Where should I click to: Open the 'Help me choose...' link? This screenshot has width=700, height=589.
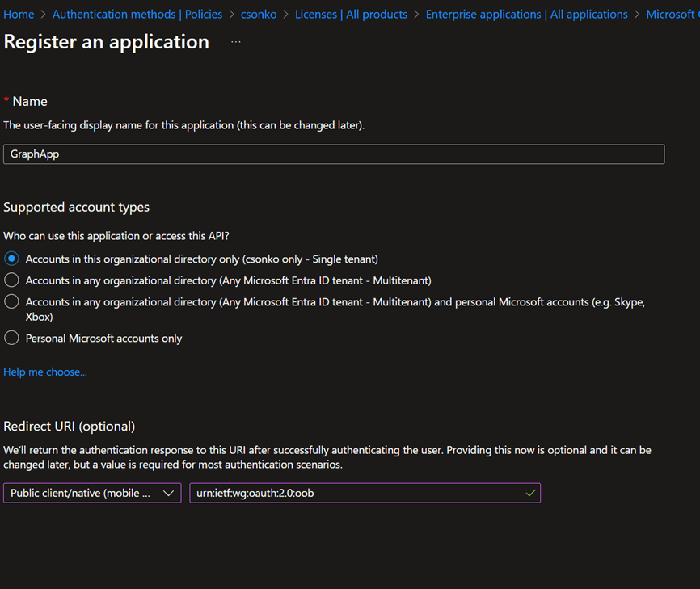click(x=45, y=372)
